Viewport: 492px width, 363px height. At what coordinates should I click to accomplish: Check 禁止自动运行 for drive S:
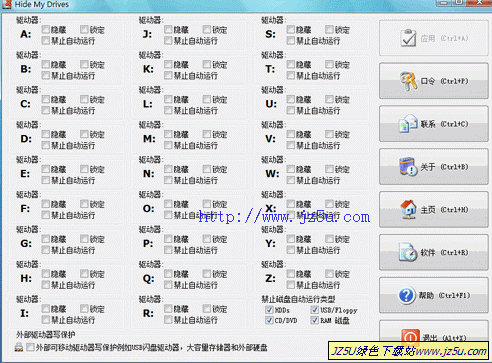tap(291, 41)
